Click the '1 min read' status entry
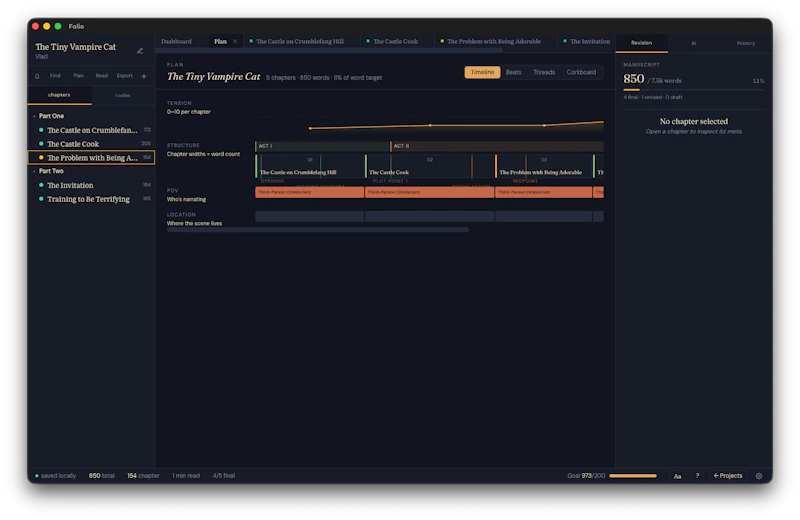 click(186, 476)
